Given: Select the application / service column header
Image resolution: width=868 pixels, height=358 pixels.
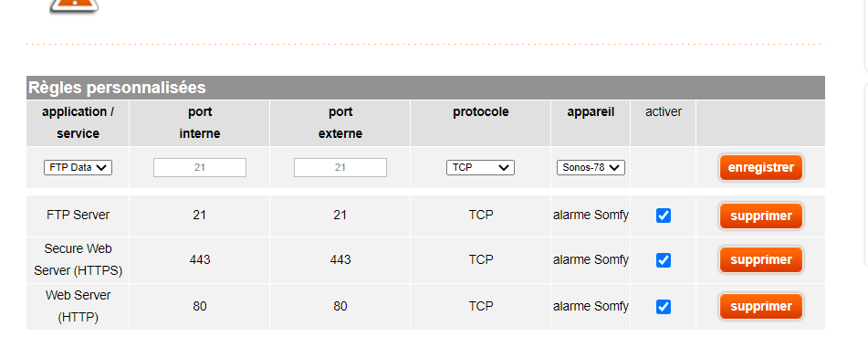Looking at the screenshot, I should tap(78, 122).
